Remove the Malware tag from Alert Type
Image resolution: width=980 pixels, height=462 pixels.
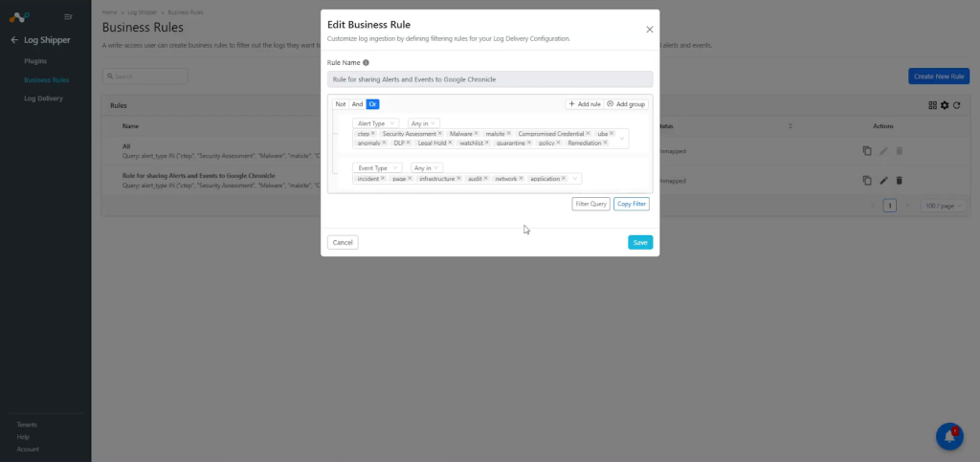tap(476, 134)
